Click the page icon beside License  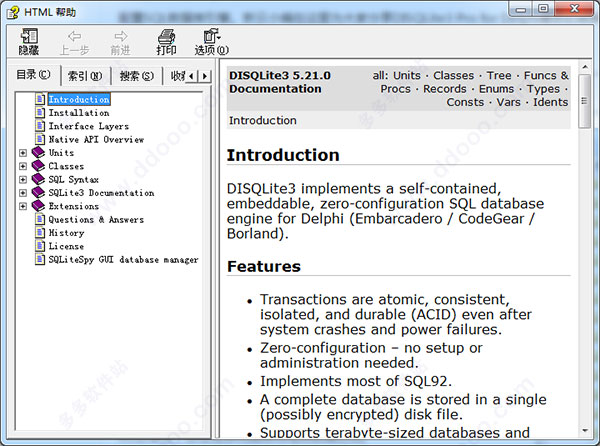point(40,246)
